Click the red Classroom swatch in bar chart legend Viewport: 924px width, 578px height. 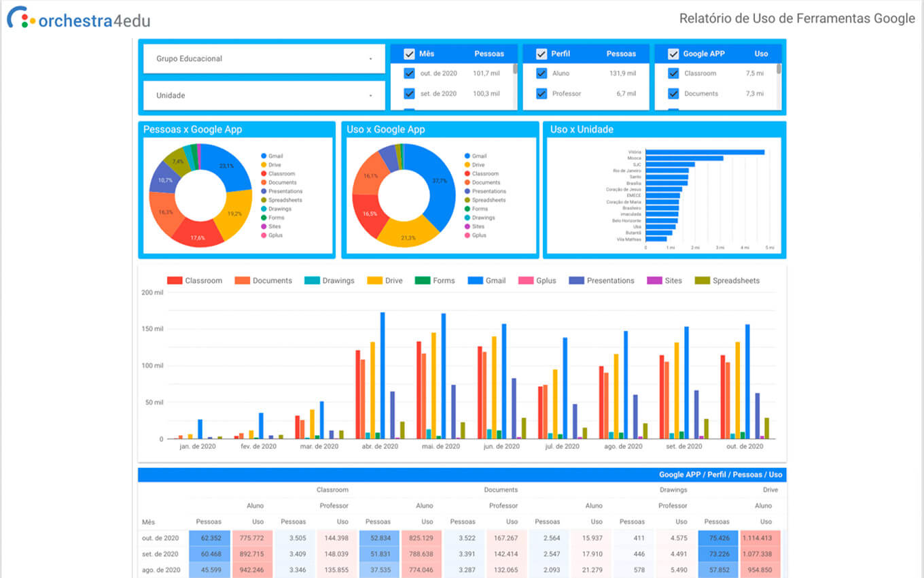click(175, 281)
